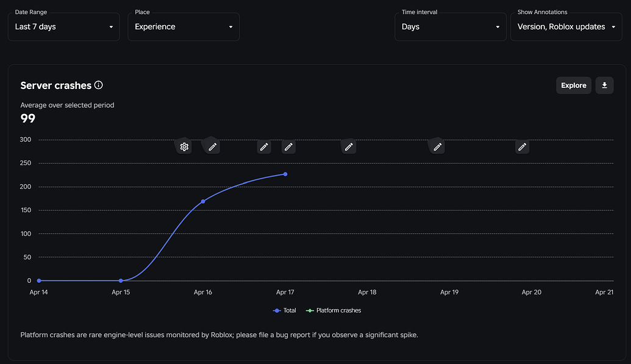
Task: Click the Apr 21 axis label
Action: point(604,292)
